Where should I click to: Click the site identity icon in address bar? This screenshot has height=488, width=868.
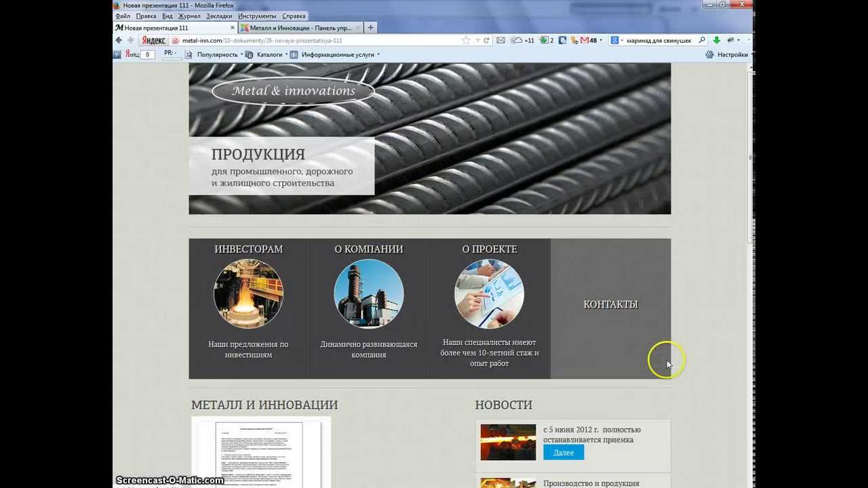176,41
